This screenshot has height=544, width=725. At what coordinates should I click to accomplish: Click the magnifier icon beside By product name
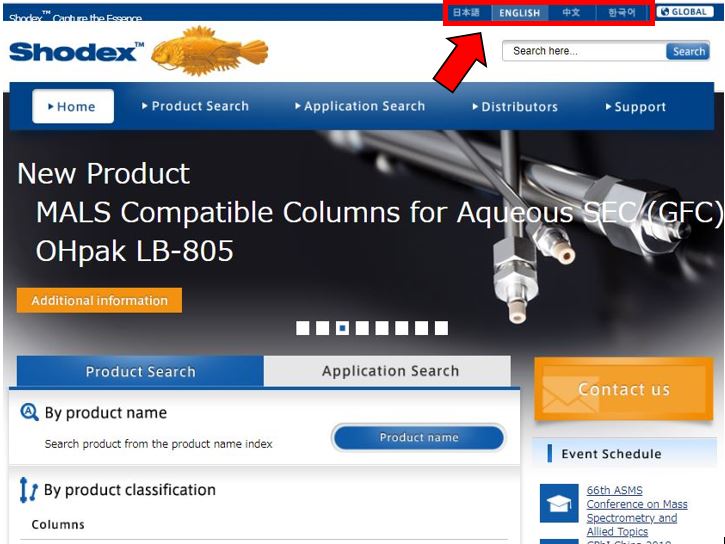pos(30,411)
